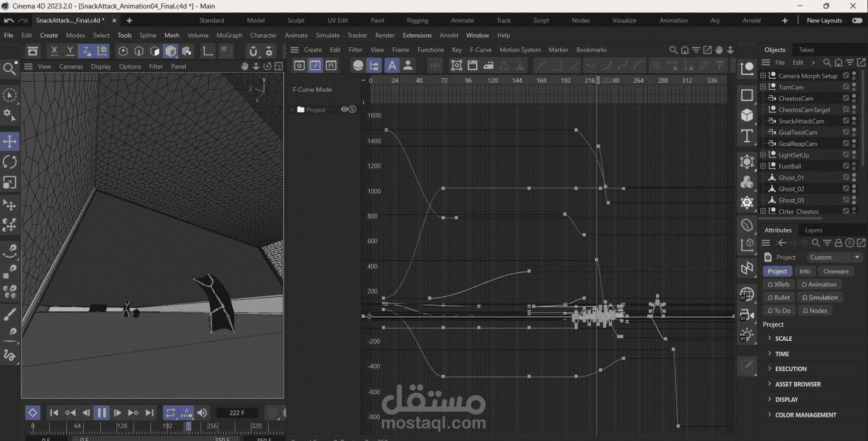This screenshot has width=868, height=441.
Task: Expand the Camera Morph Setup object
Action: coord(763,76)
